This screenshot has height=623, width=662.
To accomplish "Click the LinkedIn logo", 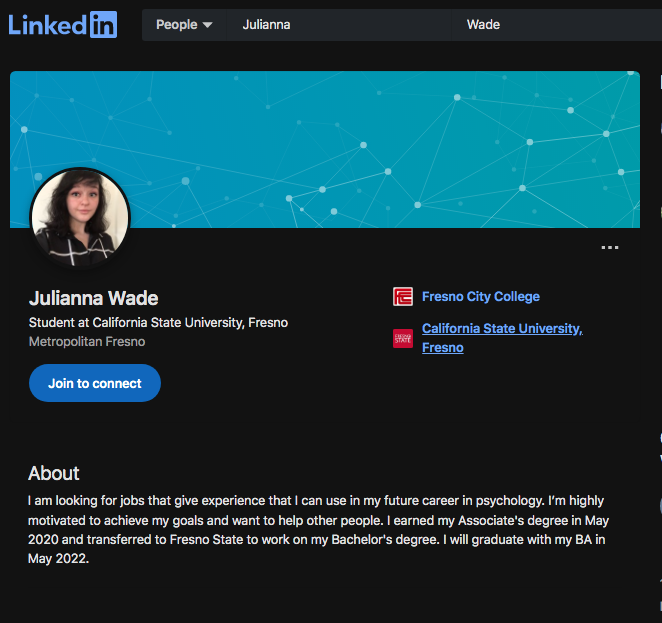I will [x=62, y=25].
